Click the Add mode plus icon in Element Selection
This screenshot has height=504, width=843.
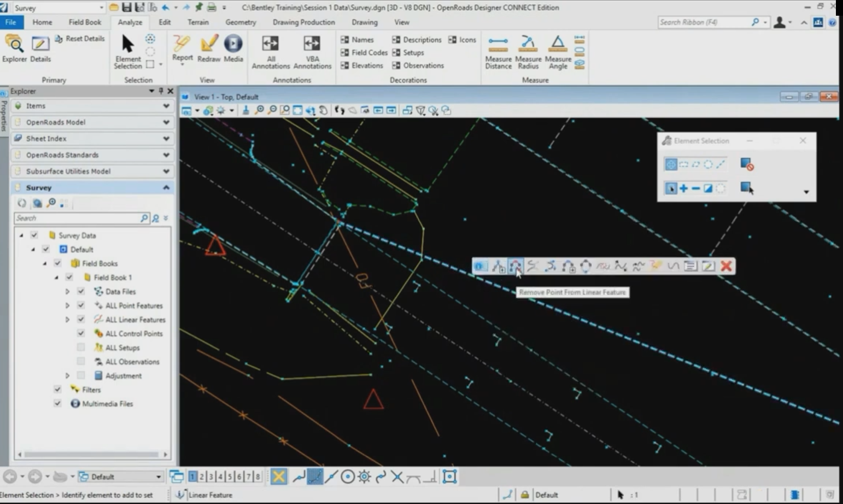[683, 188]
